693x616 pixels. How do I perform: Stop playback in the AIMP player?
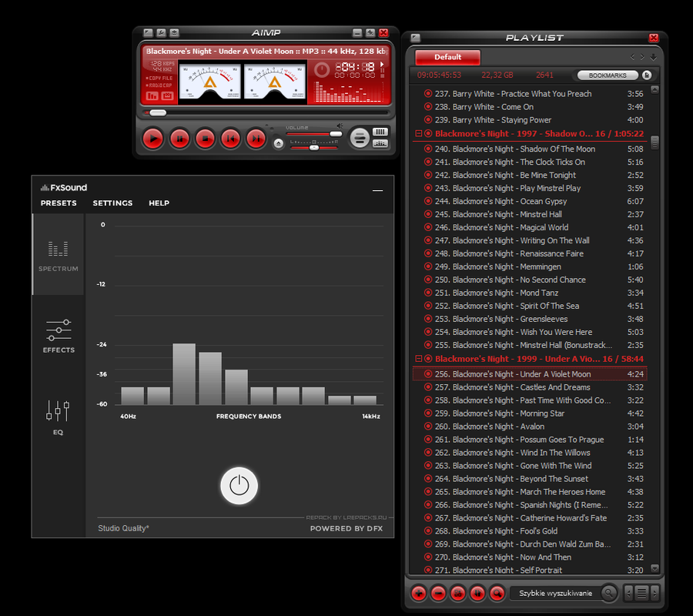pyautogui.click(x=205, y=139)
